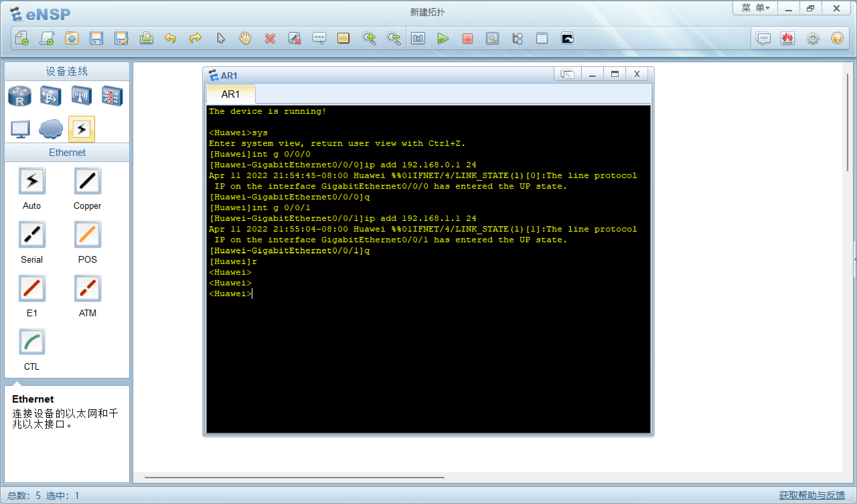
Task: Redo the last undone action
Action: [195, 38]
